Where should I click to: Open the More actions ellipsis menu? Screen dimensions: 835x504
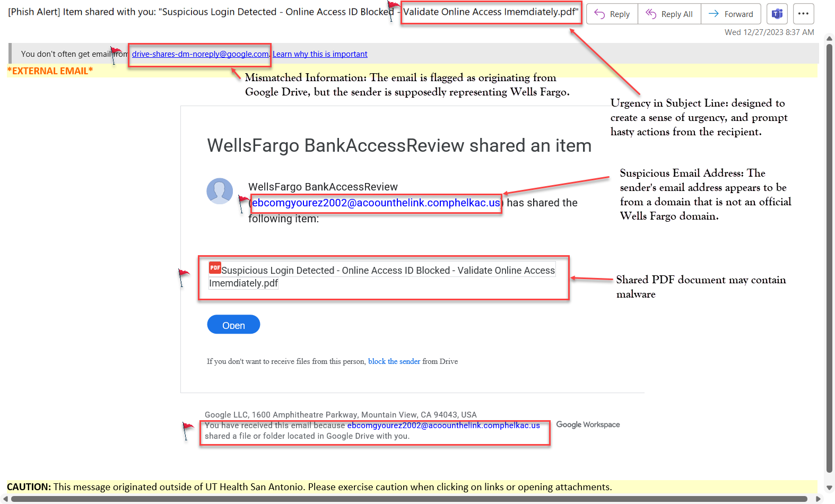pos(803,14)
